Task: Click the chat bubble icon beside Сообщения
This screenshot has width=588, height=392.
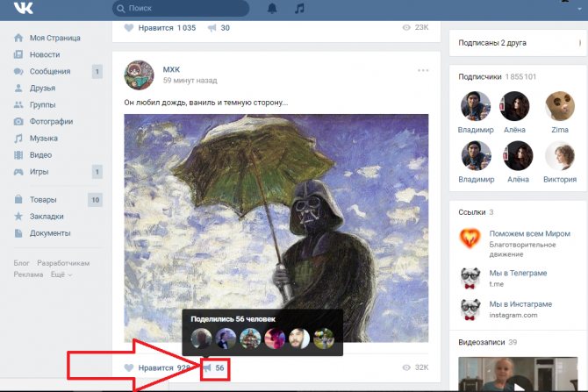Action: pyautogui.click(x=18, y=71)
